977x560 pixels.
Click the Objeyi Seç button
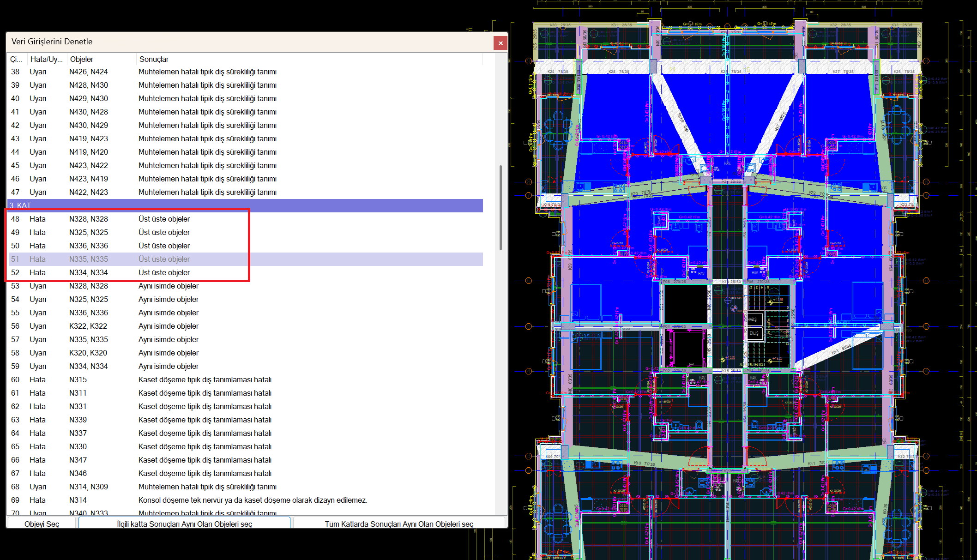(x=42, y=524)
